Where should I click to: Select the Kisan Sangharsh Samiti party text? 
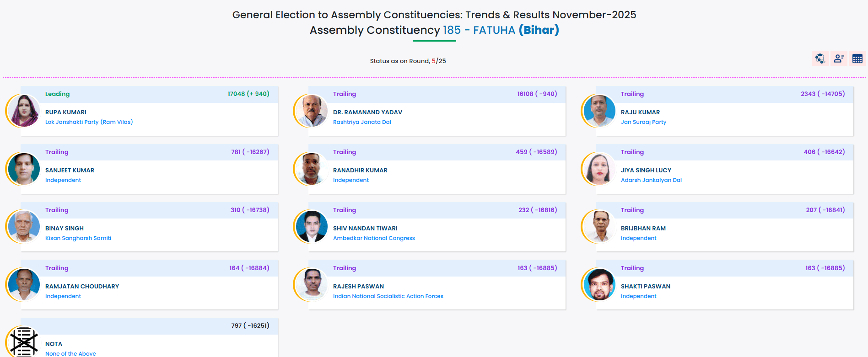pyautogui.click(x=78, y=238)
